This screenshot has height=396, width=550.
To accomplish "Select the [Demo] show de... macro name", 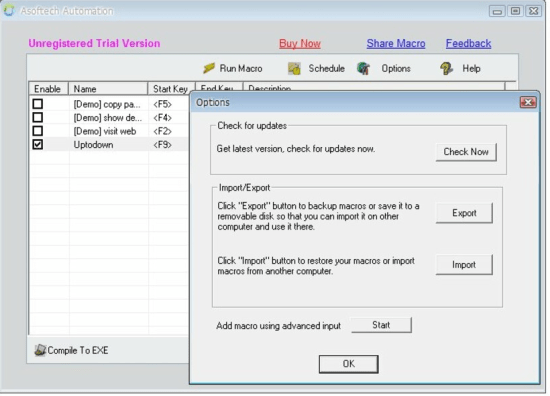I will point(108,118).
